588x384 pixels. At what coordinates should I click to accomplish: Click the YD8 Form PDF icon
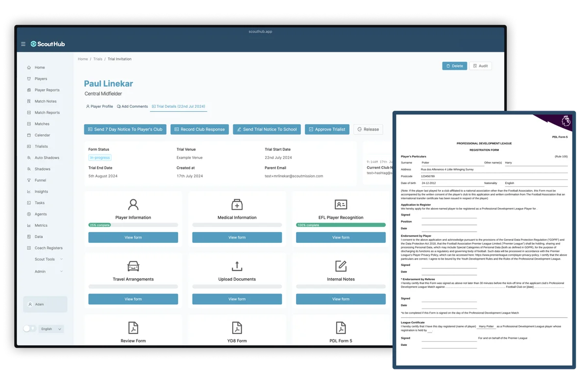[x=237, y=328]
